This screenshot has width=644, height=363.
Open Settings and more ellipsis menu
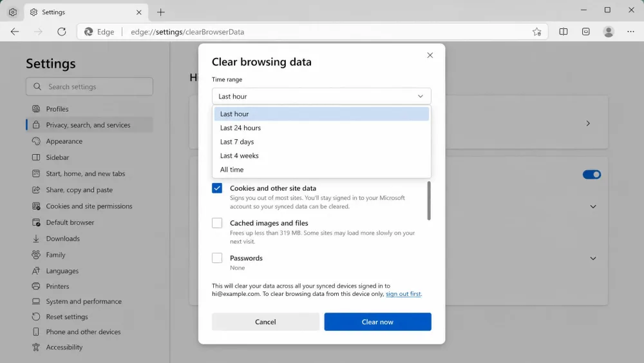coord(630,32)
